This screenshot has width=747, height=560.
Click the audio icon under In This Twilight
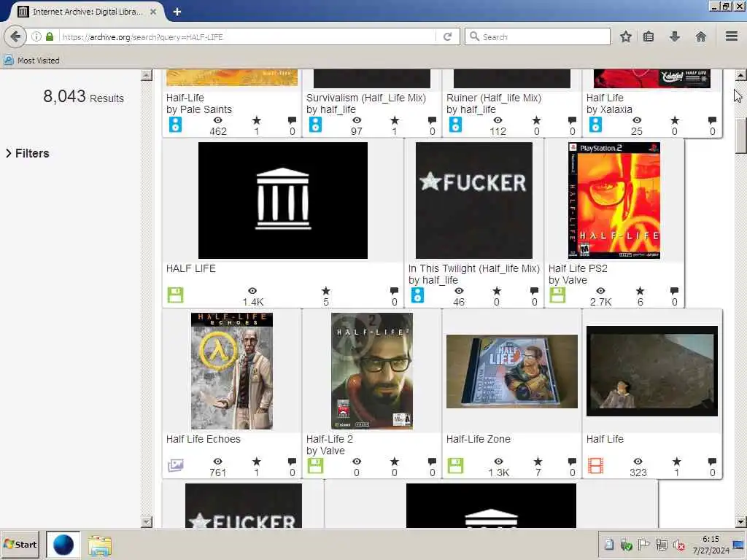tap(417, 295)
